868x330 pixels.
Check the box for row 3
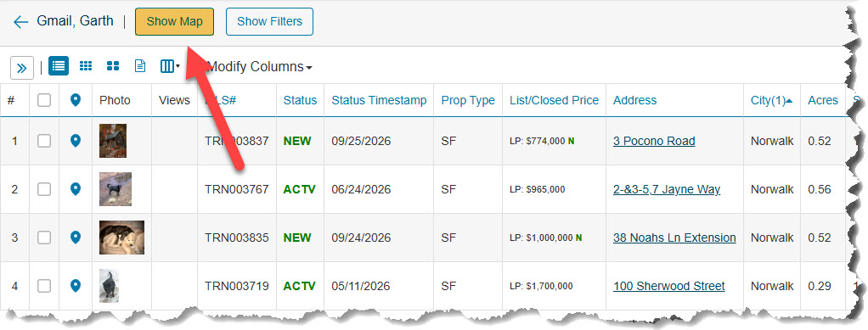[x=44, y=238]
